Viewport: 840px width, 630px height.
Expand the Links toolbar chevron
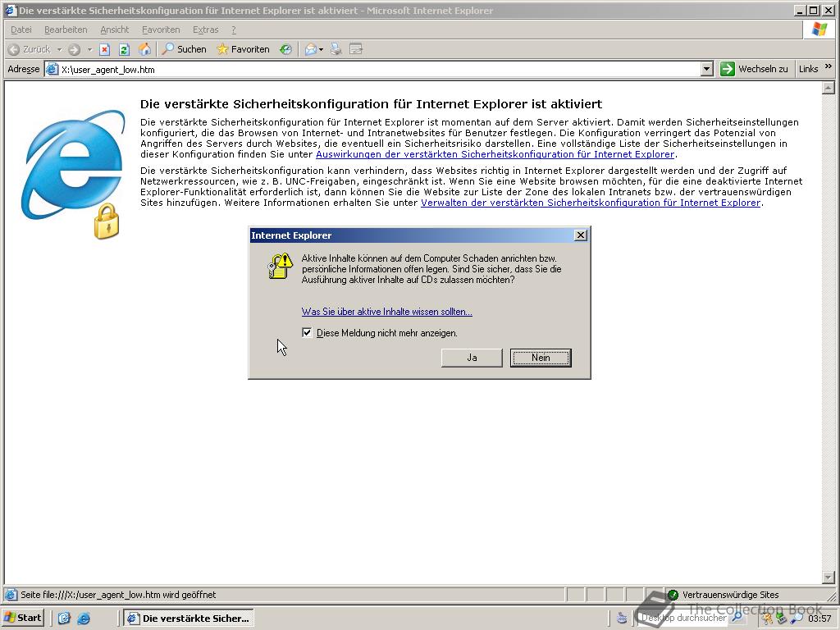click(829, 66)
